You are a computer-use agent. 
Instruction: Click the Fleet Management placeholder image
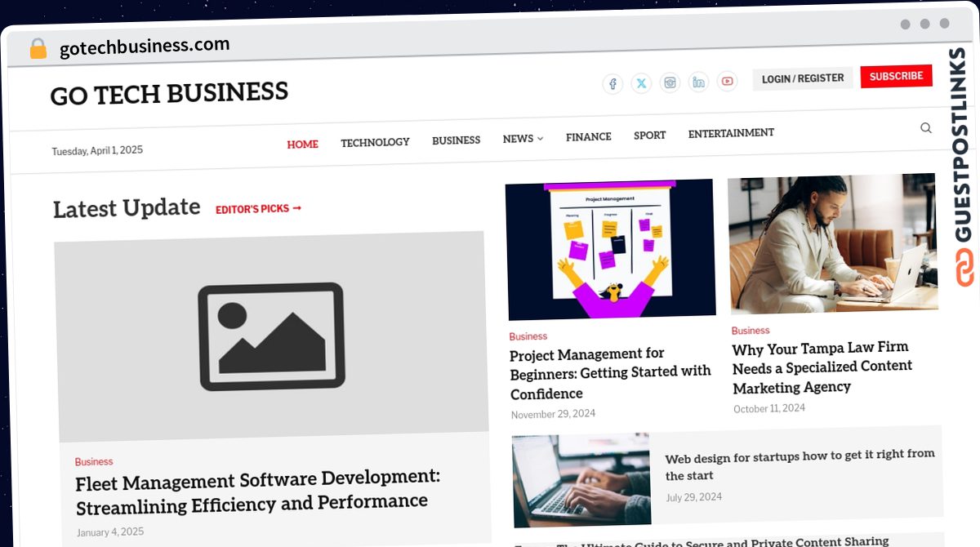click(x=272, y=336)
